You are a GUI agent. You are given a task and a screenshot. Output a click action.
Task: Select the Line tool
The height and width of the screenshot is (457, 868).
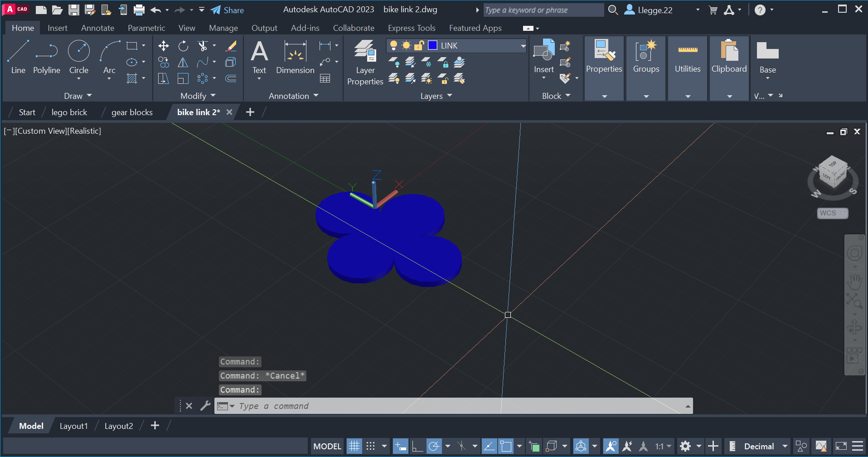tap(18, 57)
